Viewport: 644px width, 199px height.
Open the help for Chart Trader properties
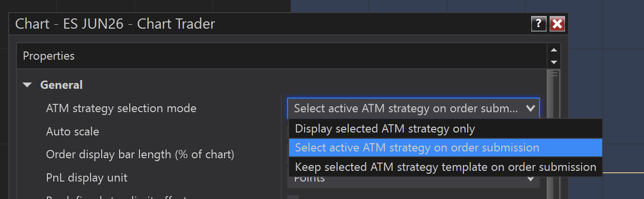point(538,24)
